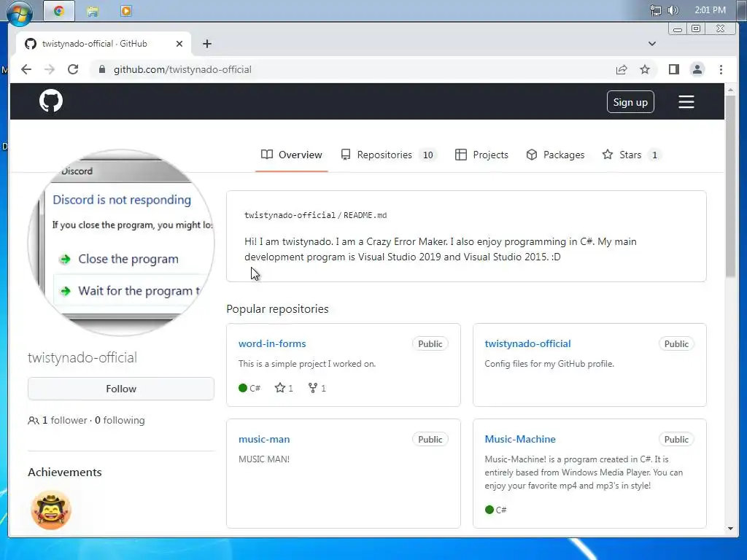
Task: Open the YOLO achievement badge
Action: click(51, 510)
